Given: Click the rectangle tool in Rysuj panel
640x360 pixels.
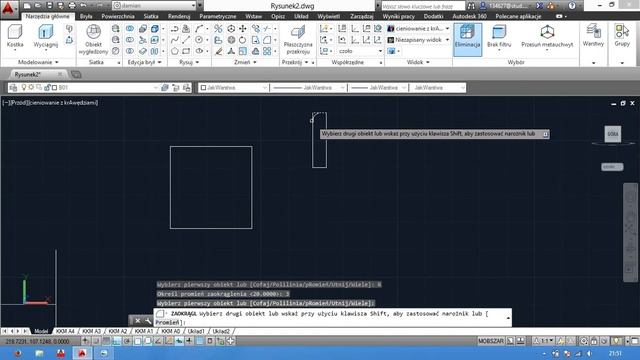Looking at the screenshot, I should (186, 51).
